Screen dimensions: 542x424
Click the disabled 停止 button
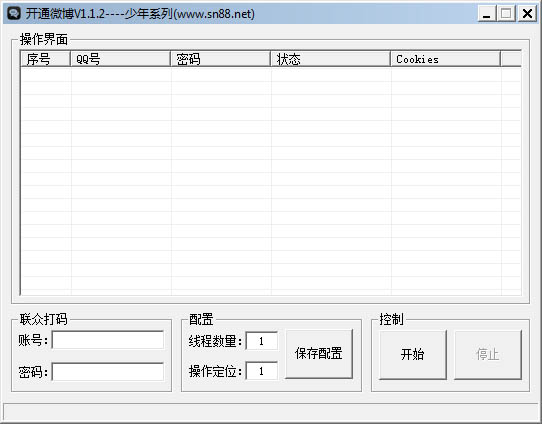[x=488, y=355]
